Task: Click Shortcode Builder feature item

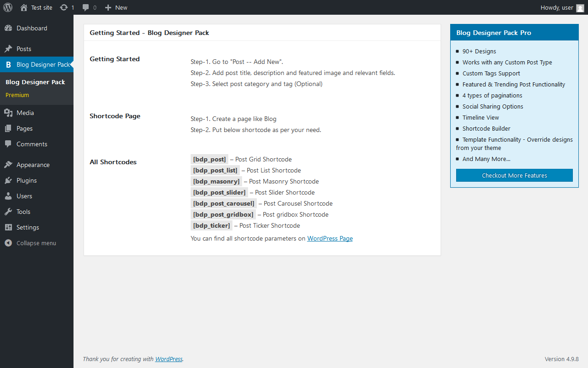Action: (x=486, y=128)
